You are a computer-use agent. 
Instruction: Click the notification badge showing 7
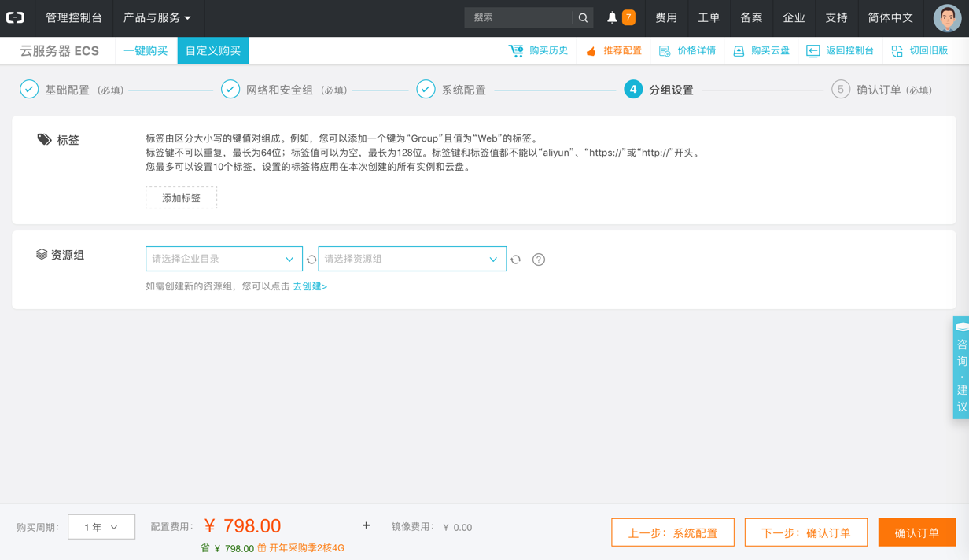pos(628,17)
